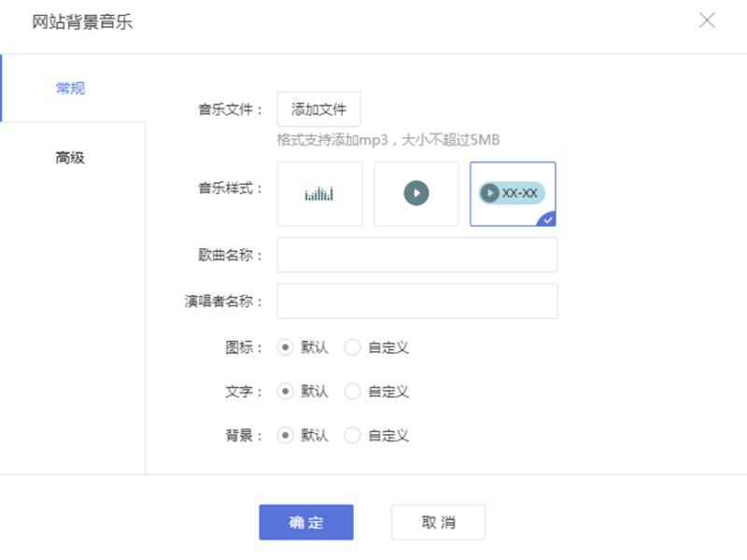Select the XX-XX pill music style

pyautogui.click(x=513, y=194)
